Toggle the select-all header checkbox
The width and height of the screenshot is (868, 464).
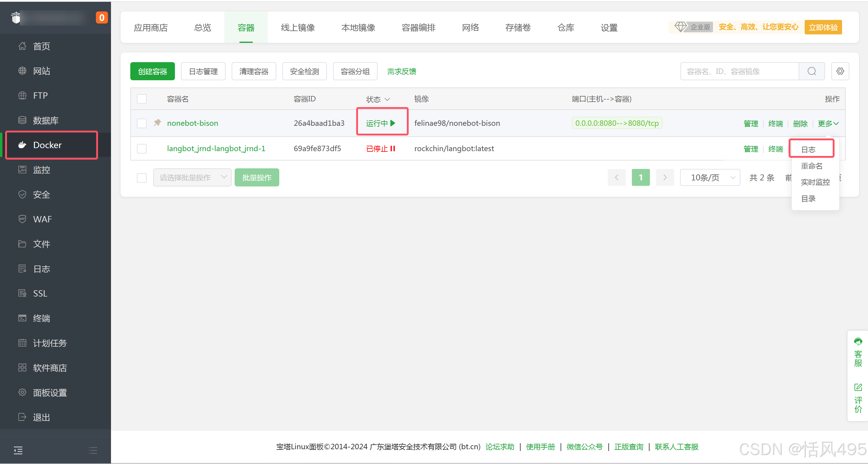click(x=142, y=99)
